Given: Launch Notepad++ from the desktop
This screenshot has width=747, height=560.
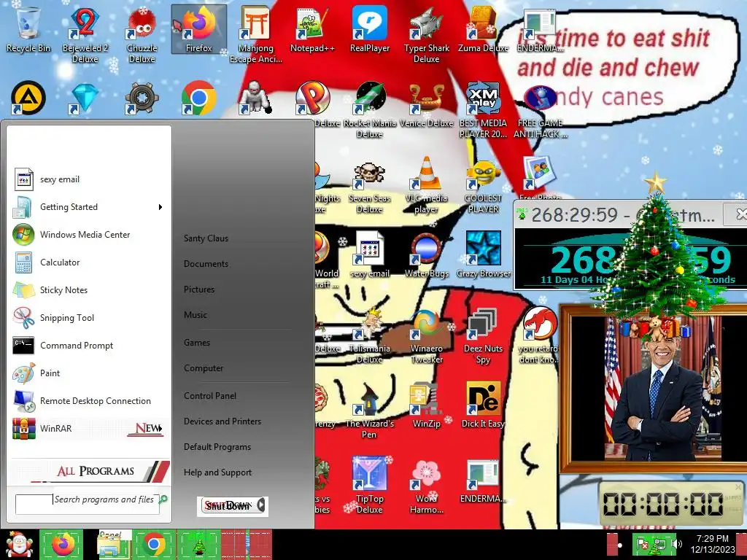Looking at the screenshot, I should pos(312,29).
